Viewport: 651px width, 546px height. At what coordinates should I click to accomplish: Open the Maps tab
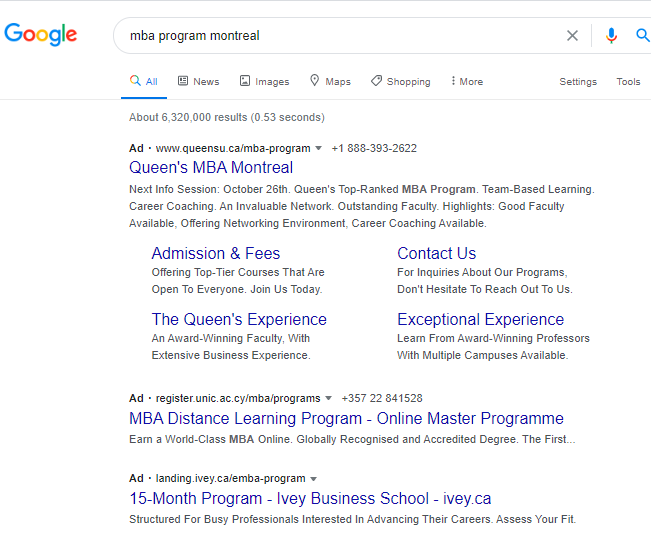330,81
